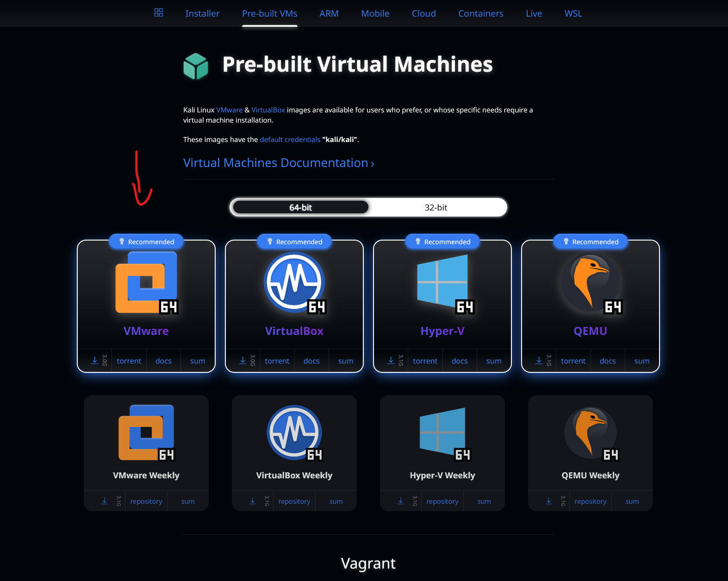Open Virtual Machines Documentation link
Viewport: 728px width, 581px height.
coord(279,163)
